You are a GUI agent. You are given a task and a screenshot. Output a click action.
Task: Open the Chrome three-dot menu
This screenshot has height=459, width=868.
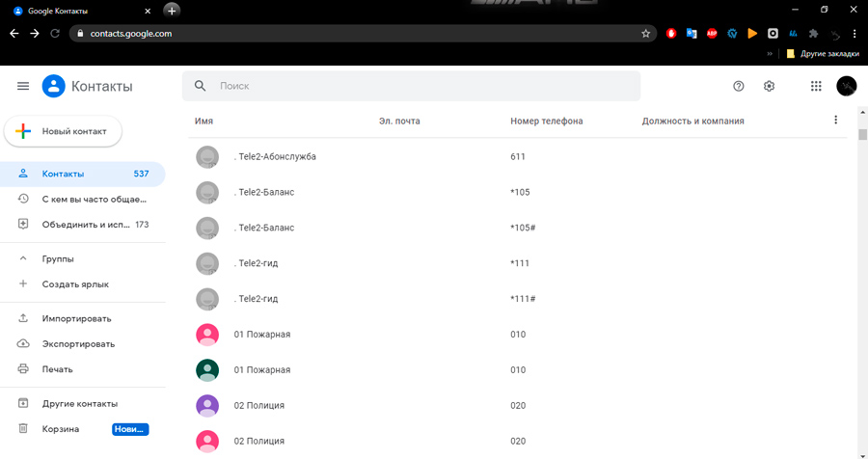854,33
